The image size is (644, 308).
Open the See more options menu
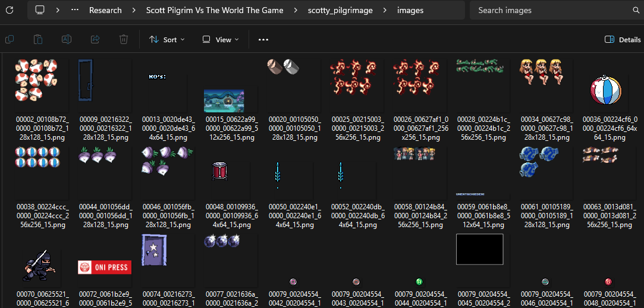[x=263, y=40]
